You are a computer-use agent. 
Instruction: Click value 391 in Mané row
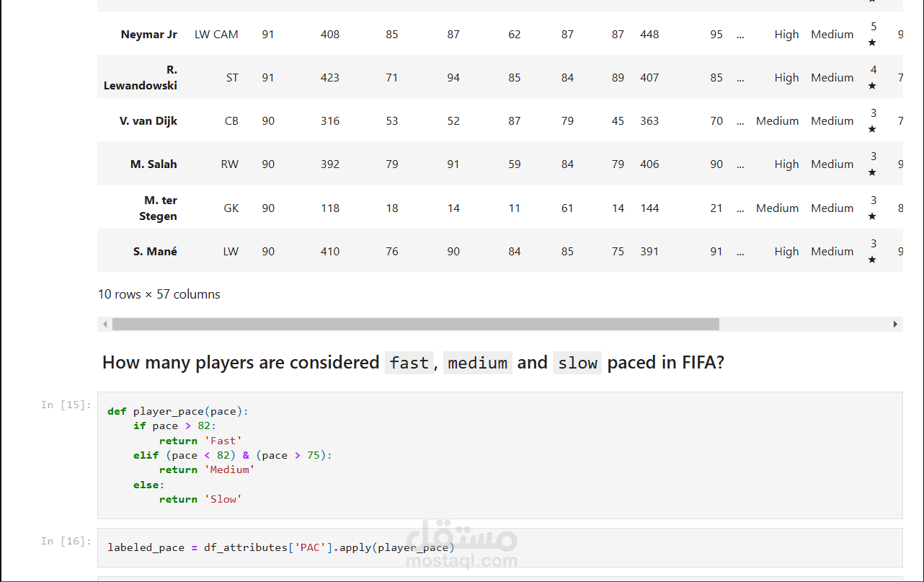tap(649, 251)
